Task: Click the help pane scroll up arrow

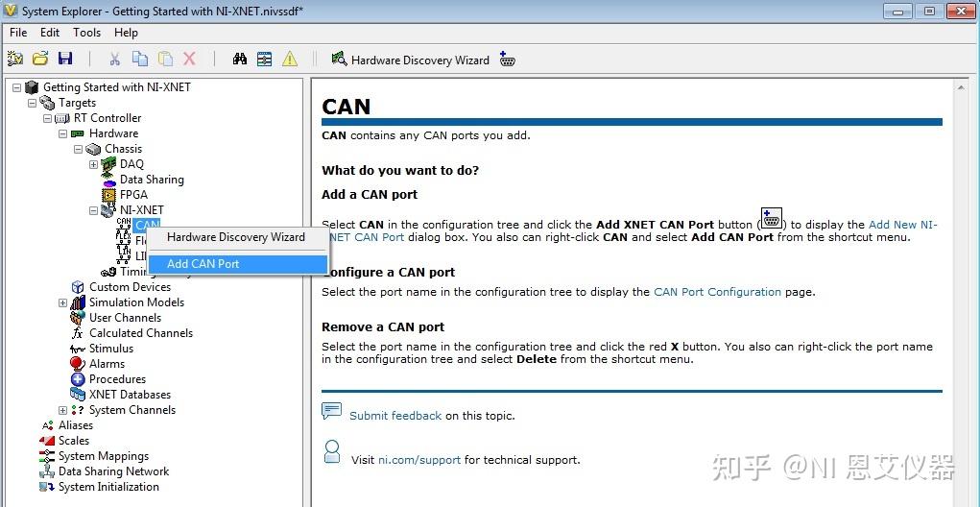Action: pos(961,88)
